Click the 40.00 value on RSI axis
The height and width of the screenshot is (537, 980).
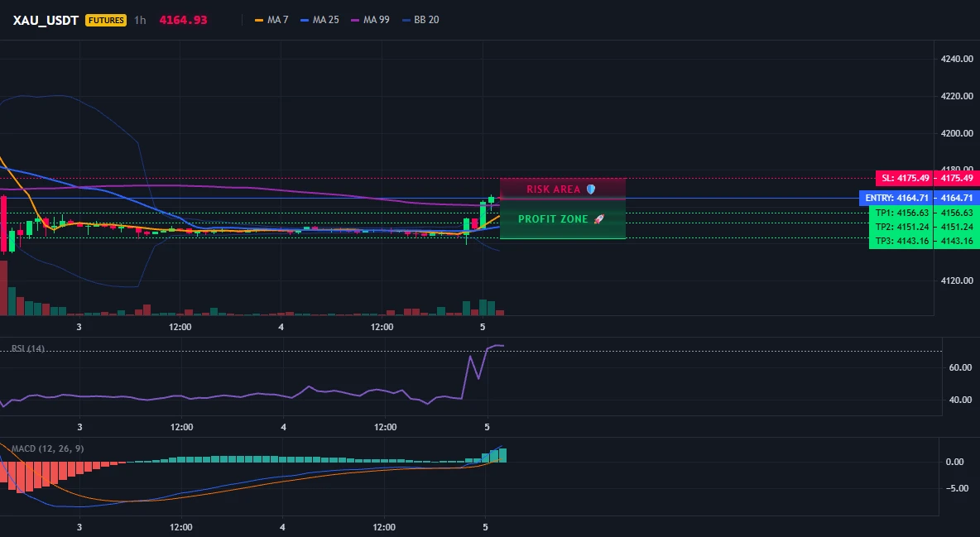(x=961, y=400)
